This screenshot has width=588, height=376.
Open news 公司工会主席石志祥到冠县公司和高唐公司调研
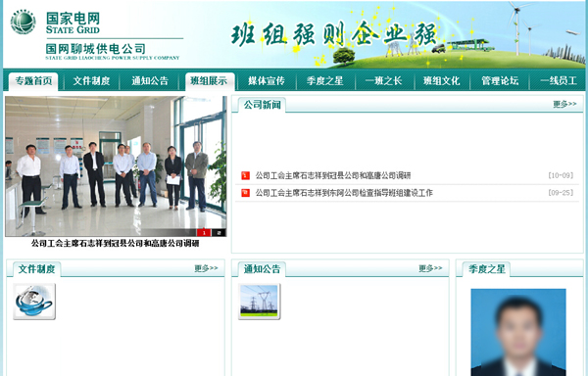(x=333, y=175)
